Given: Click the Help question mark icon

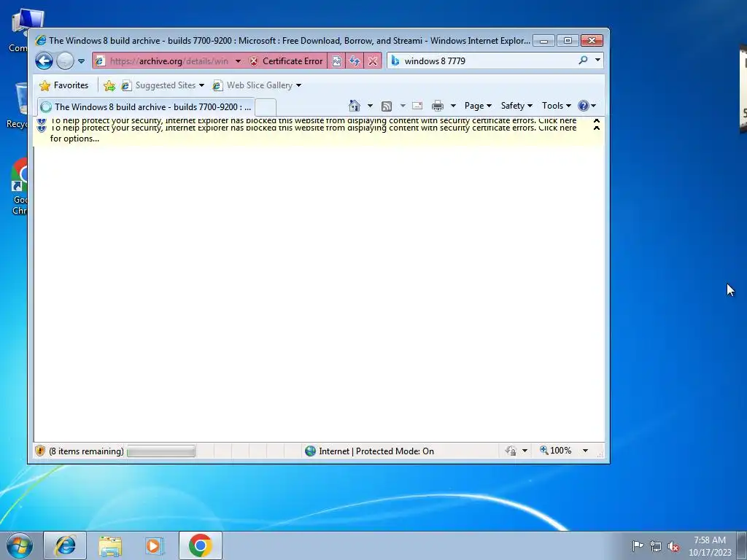Looking at the screenshot, I should 583,106.
